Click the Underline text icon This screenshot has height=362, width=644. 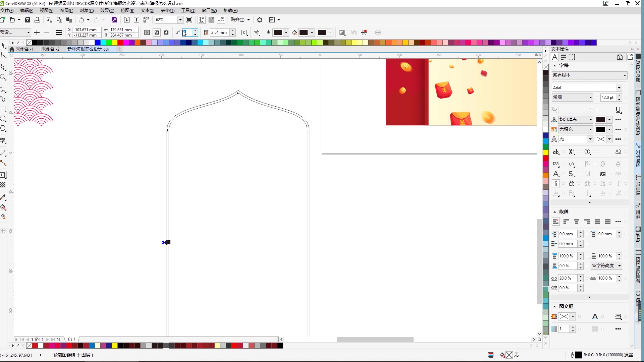(x=618, y=110)
